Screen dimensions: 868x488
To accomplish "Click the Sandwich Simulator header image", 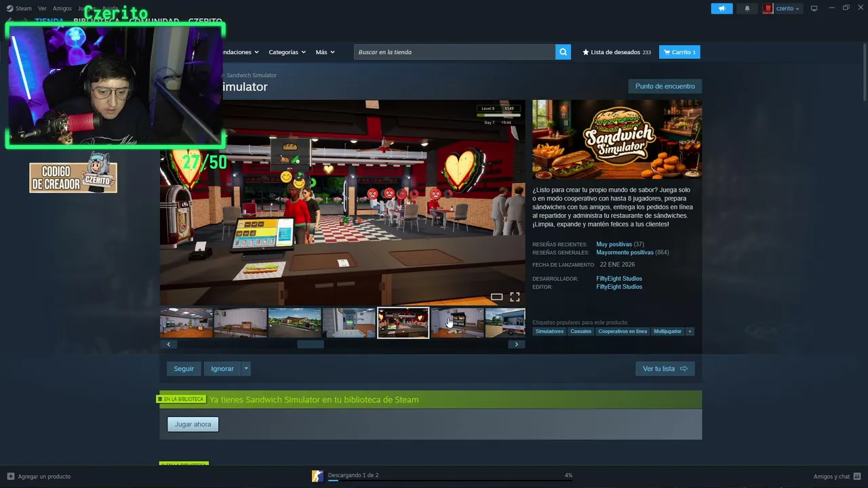I will (617, 140).
